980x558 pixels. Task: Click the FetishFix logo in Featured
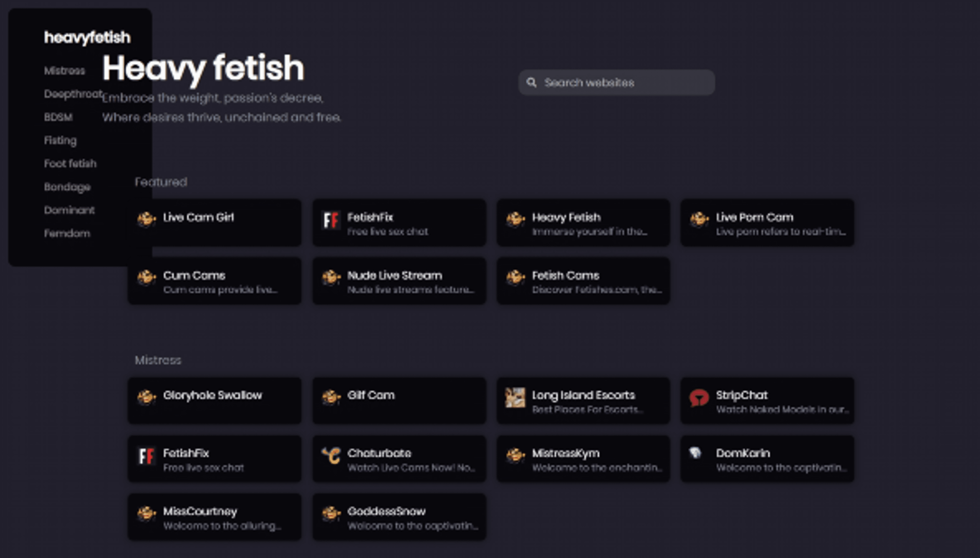pos(331,220)
